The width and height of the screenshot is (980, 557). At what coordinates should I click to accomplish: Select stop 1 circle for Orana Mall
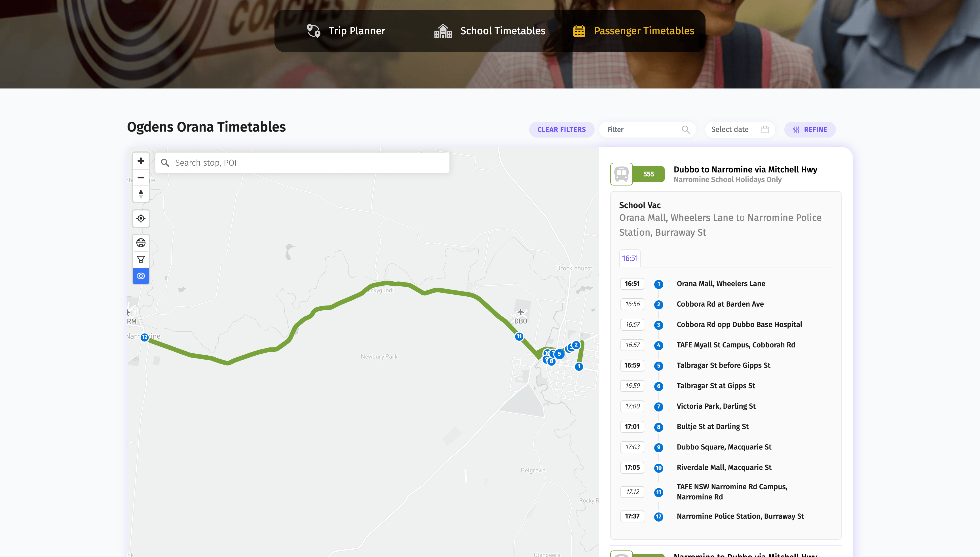pos(658,284)
